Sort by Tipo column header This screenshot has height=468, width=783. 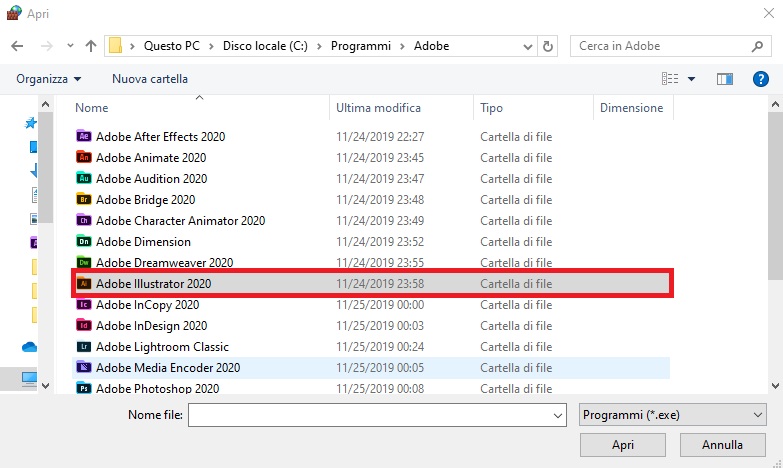(x=491, y=108)
